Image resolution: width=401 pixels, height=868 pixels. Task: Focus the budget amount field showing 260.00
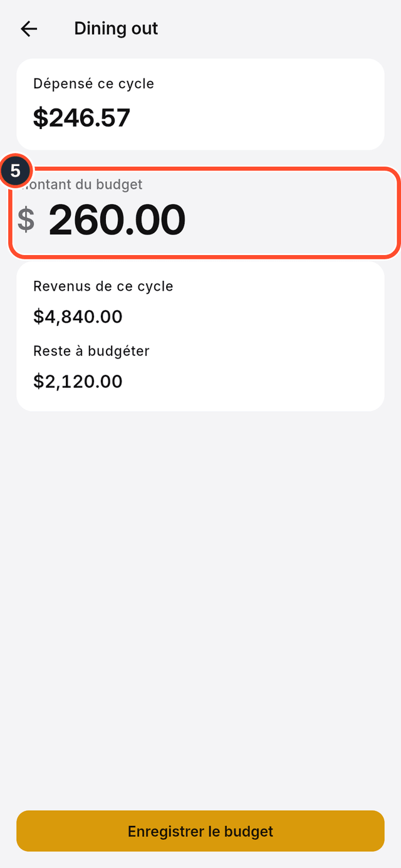(204, 212)
